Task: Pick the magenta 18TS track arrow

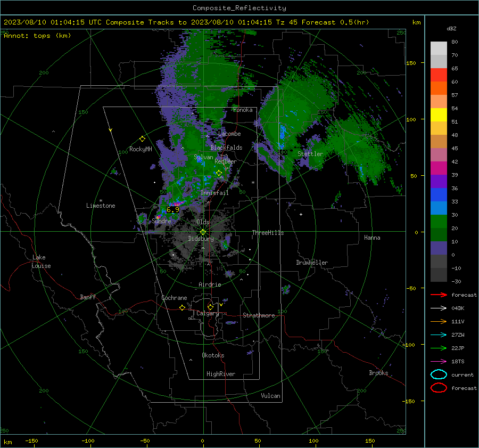Action: point(439,362)
